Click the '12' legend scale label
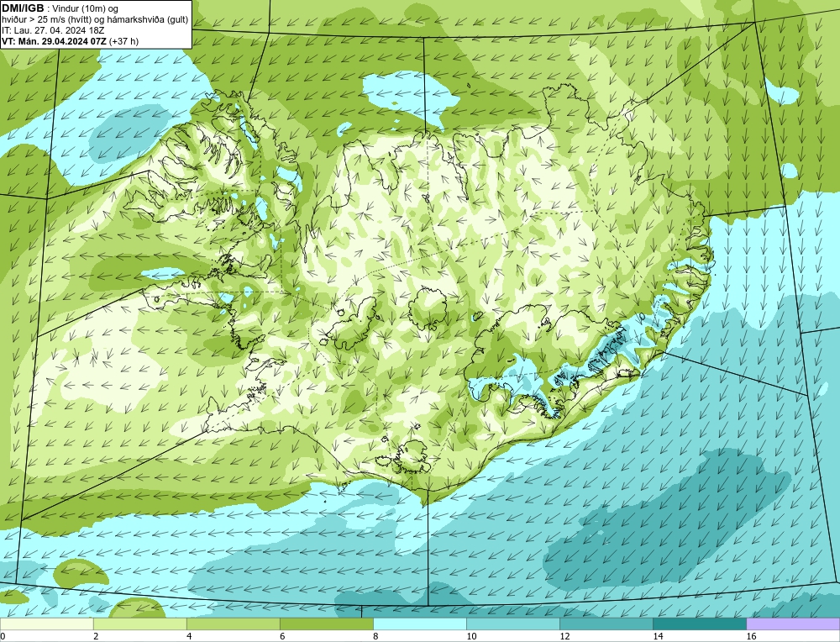The height and width of the screenshot is (642, 840). pyautogui.click(x=564, y=636)
